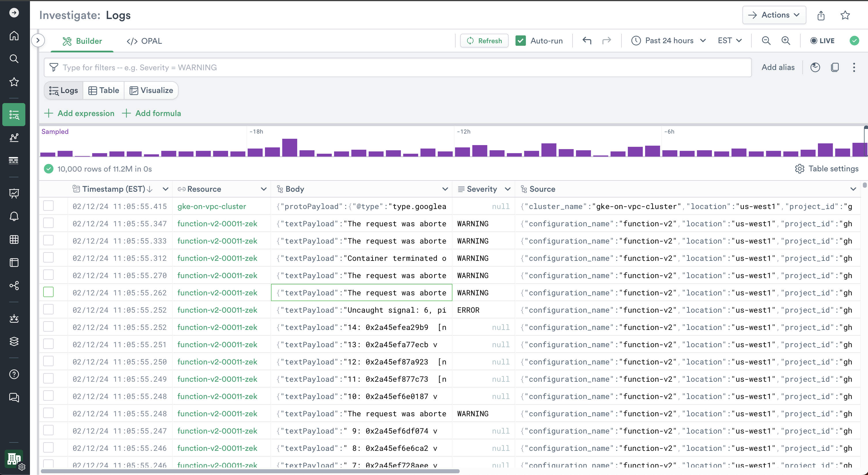This screenshot has height=475, width=868.
Task: Toggle the Auto-run checkbox
Action: coord(521,41)
